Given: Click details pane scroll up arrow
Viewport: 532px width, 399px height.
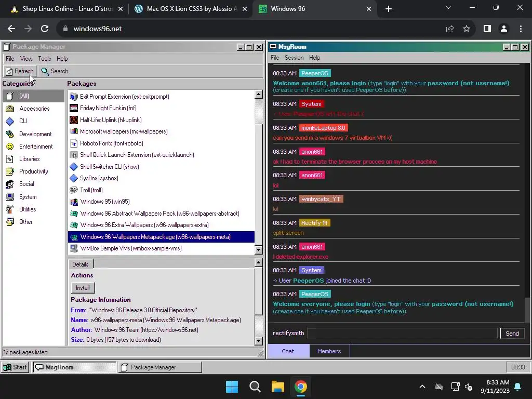Looking at the screenshot, I should coord(259,262).
